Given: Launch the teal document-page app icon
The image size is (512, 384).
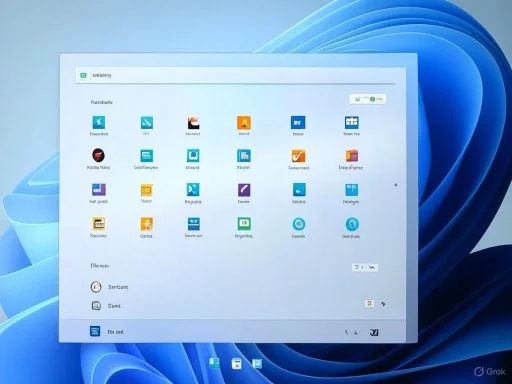Looking at the screenshot, I should pos(244,156).
